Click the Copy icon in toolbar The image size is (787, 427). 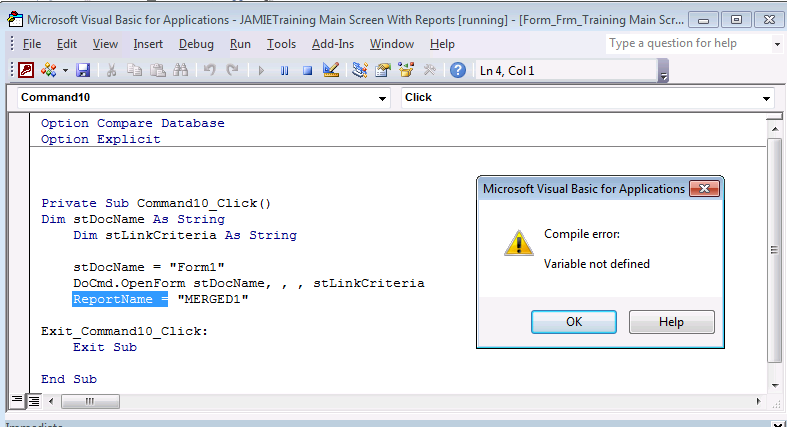coord(135,70)
